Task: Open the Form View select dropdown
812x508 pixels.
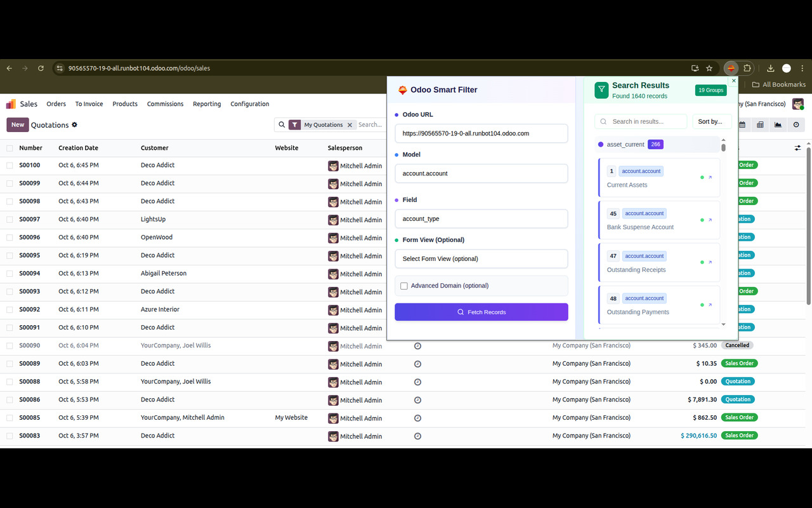Action: click(481, 259)
